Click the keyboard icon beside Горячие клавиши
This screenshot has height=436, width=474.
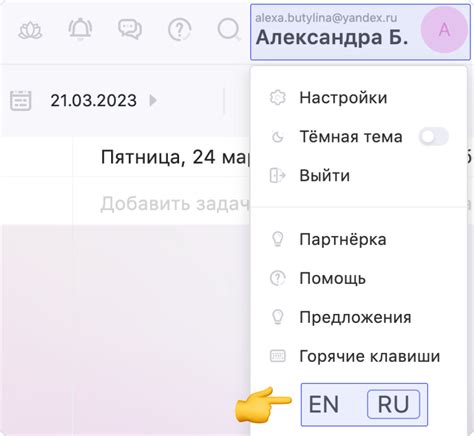pyautogui.click(x=277, y=356)
